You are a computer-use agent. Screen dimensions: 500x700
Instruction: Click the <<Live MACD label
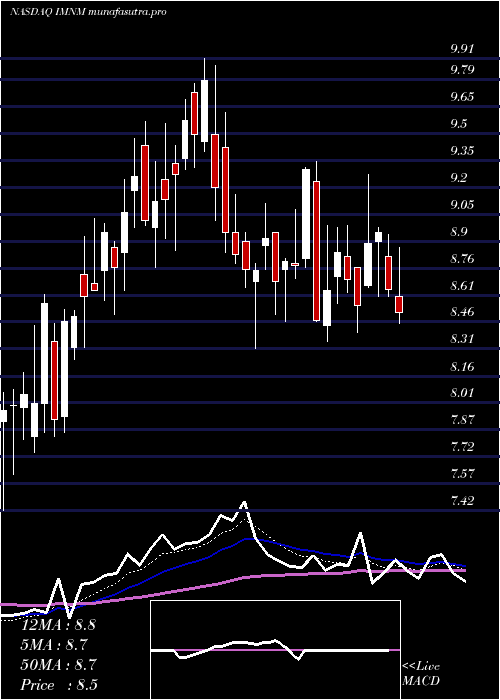pos(421,674)
